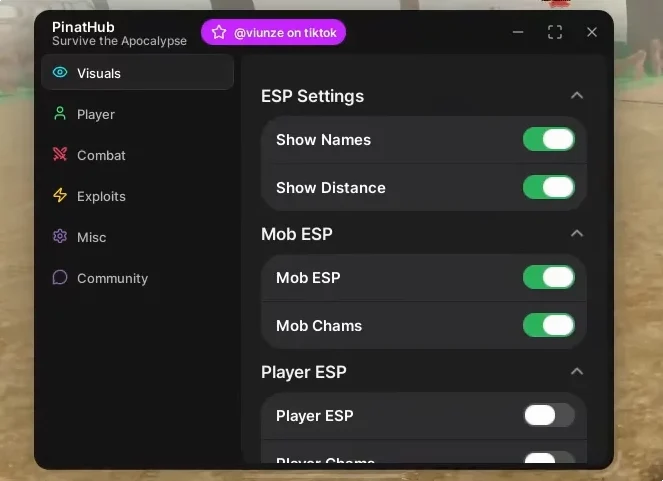Collapse the Mob ESP section chevron
The width and height of the screenshot is (663, 481).
(x=577, y=233)
